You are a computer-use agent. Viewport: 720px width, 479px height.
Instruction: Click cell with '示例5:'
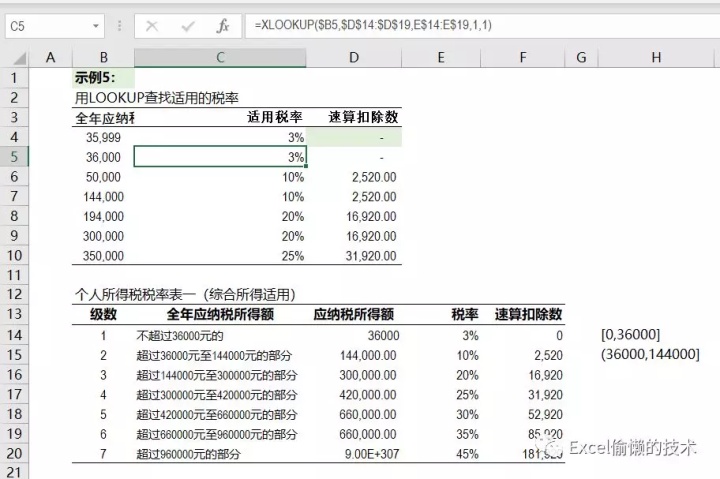103,78
